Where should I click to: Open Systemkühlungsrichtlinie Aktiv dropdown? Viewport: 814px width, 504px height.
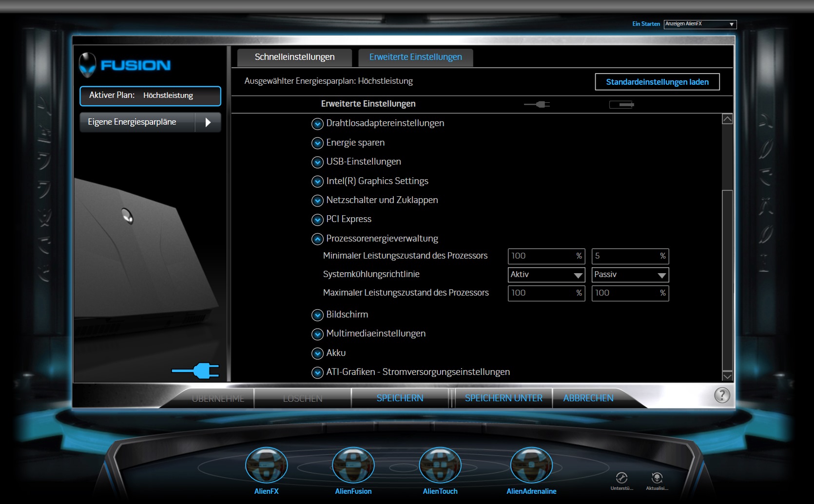coord(546,275)
